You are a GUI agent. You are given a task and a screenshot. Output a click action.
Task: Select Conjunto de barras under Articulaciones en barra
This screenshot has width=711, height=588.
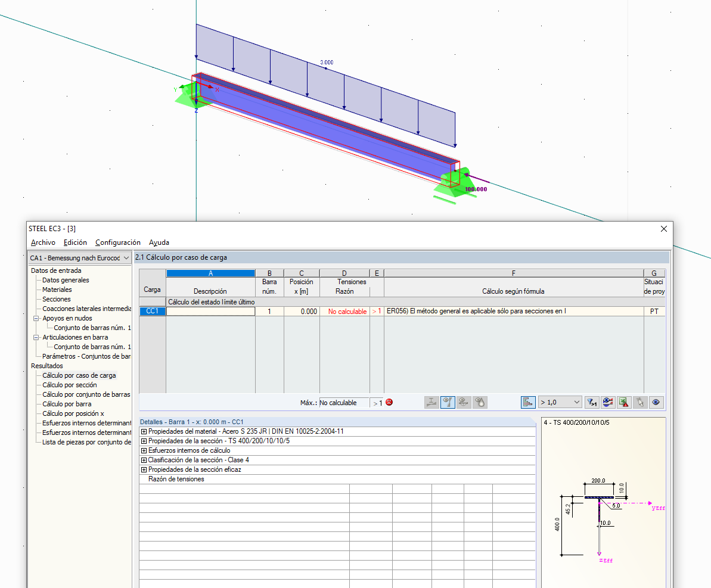(x=92, y=347)
